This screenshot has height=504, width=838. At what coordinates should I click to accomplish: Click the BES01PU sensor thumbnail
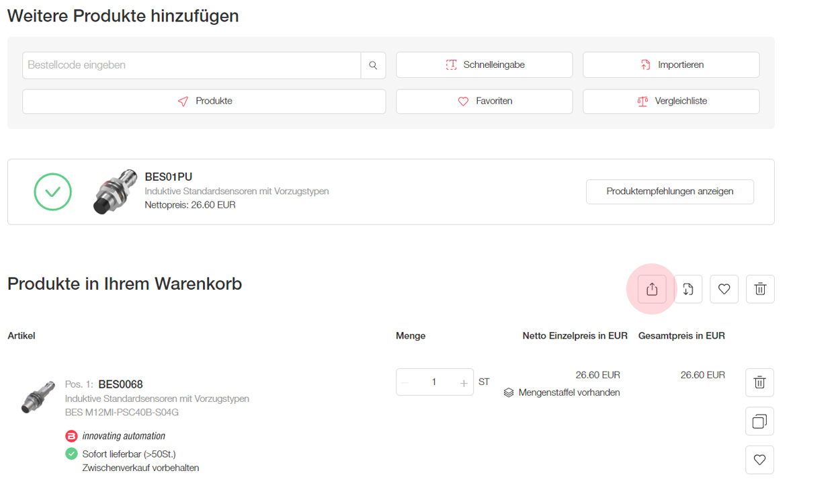coord(111,192)
